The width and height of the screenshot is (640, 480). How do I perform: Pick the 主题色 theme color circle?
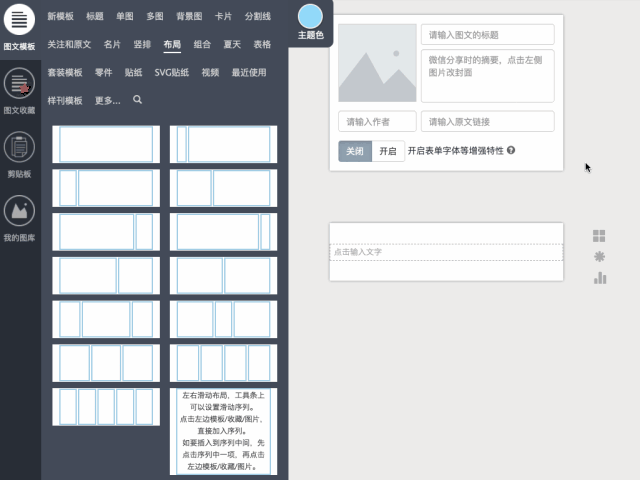tap(310, 17)
